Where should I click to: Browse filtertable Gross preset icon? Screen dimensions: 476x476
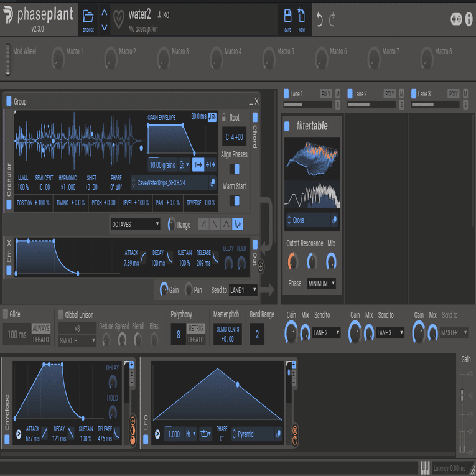point(335,220)
